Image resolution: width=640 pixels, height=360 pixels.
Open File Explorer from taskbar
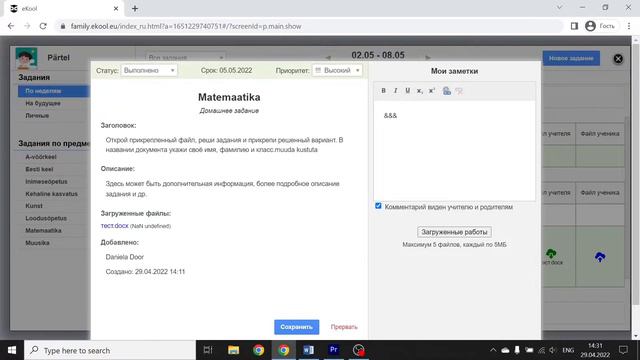233,350
